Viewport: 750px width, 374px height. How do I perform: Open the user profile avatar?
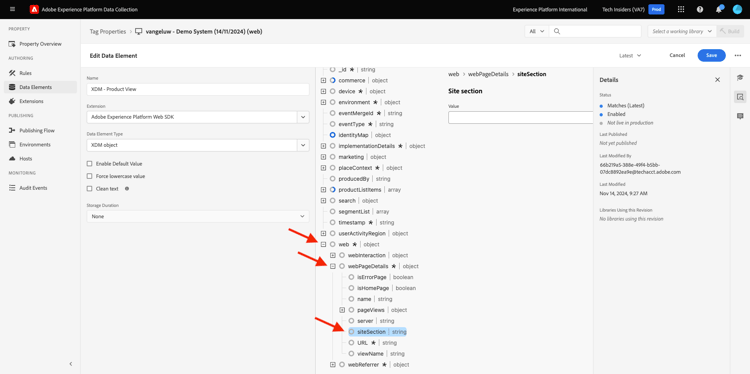(737, 10)
